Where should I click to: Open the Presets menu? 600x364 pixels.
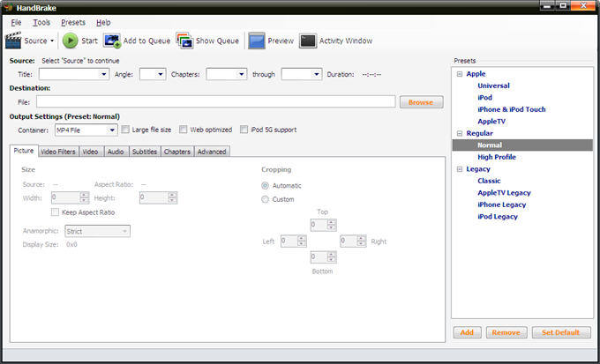73,23
